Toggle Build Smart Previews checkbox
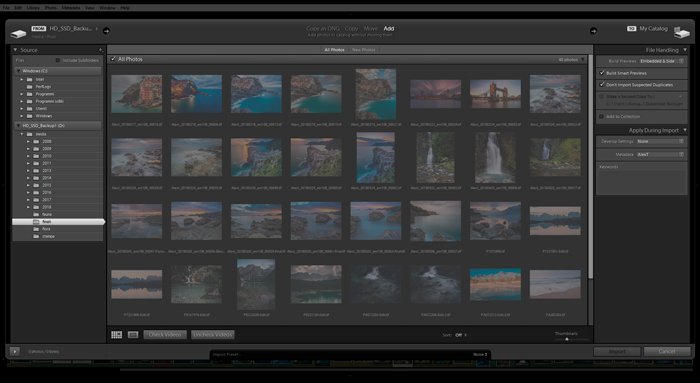 (x=602, y=73)
